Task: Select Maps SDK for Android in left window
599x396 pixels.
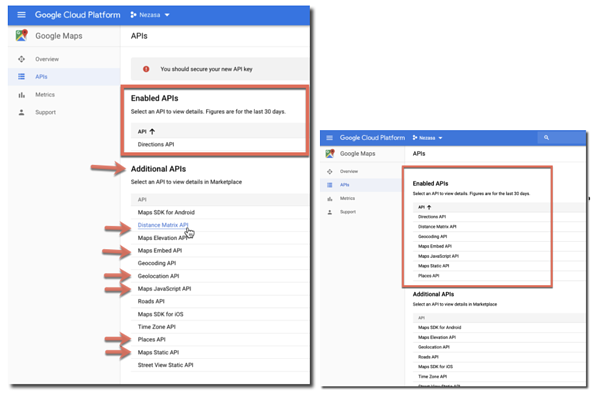Action: (x=166, y=212)
